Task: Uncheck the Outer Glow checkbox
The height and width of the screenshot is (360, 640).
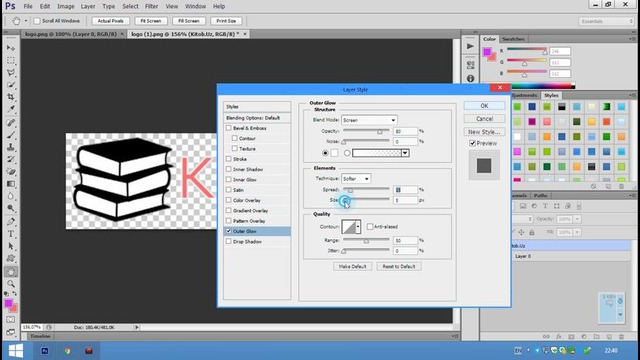Action: (x=229, y=231)
